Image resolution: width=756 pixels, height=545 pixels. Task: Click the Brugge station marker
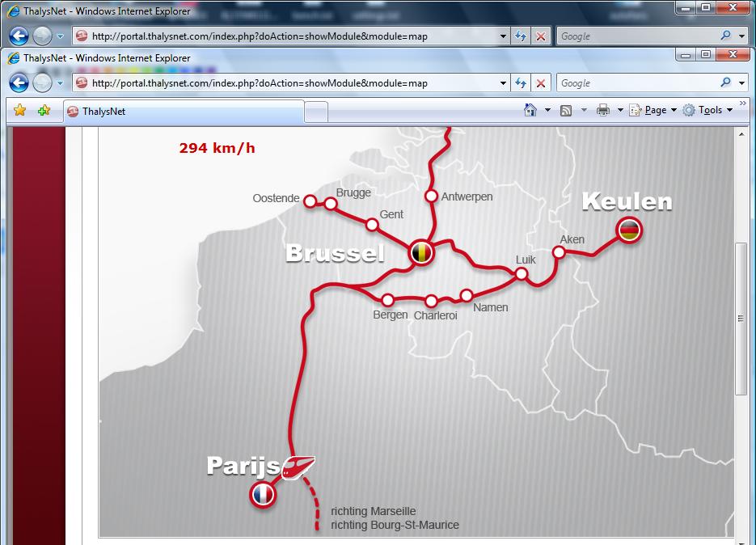(330, 204)
